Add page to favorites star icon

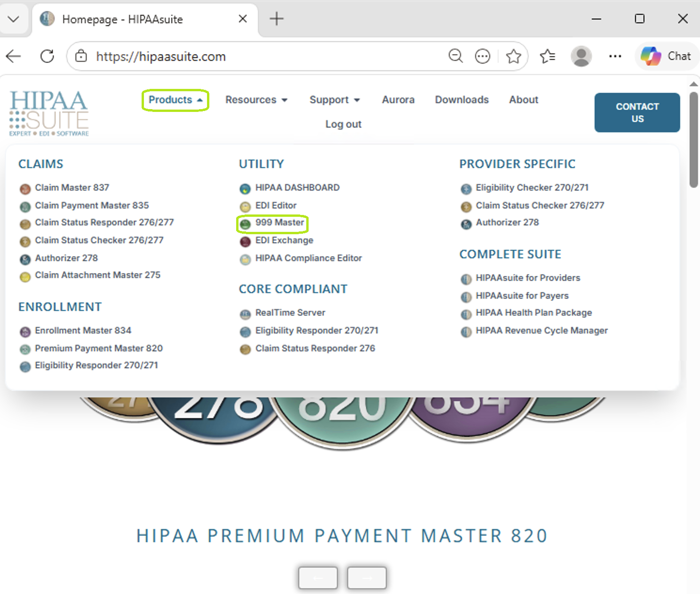tap(513, 56)
